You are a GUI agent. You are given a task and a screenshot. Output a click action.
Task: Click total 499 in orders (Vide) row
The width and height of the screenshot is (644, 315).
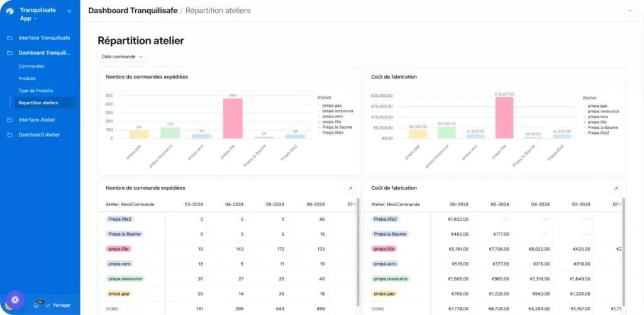click(x=321, y=309)
